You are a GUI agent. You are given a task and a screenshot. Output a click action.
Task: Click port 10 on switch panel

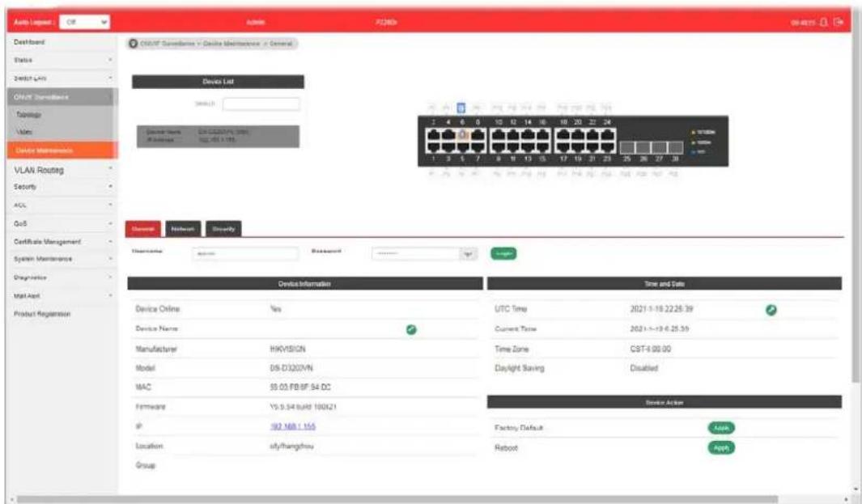498,134
